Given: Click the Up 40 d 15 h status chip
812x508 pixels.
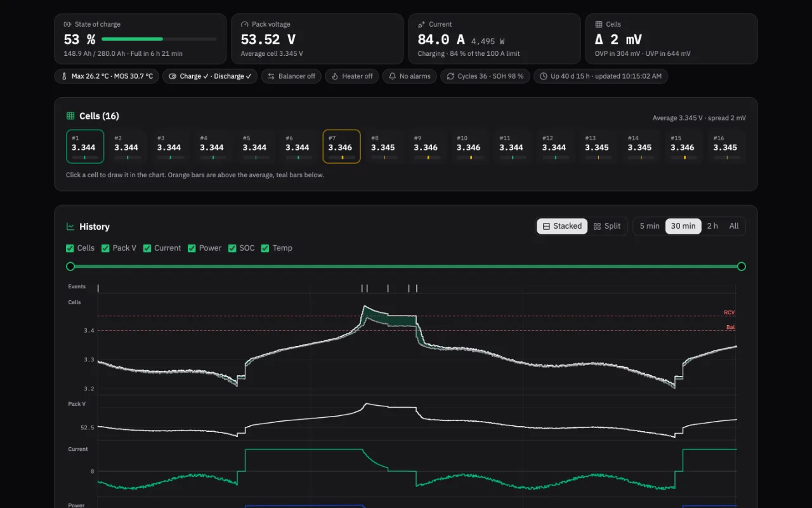Looking at the screenshot, I should (x=600, y=76).
